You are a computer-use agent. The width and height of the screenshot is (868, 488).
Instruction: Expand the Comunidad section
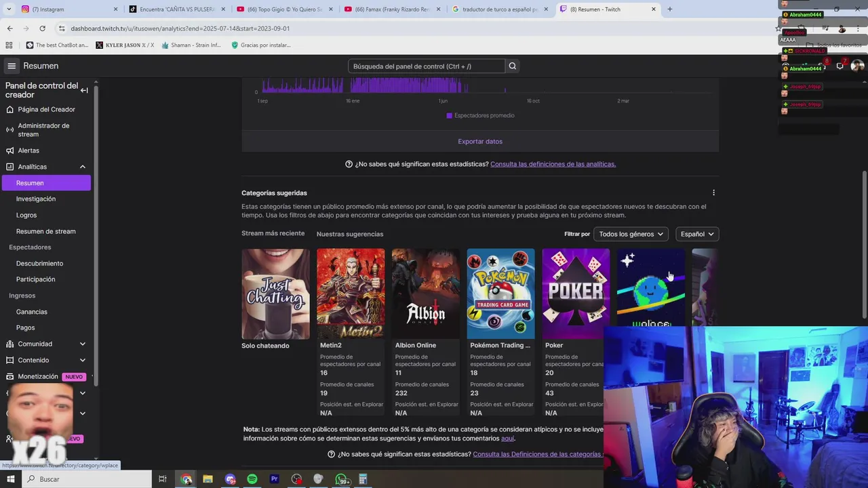pyautogui.click(x=83, y=344)
